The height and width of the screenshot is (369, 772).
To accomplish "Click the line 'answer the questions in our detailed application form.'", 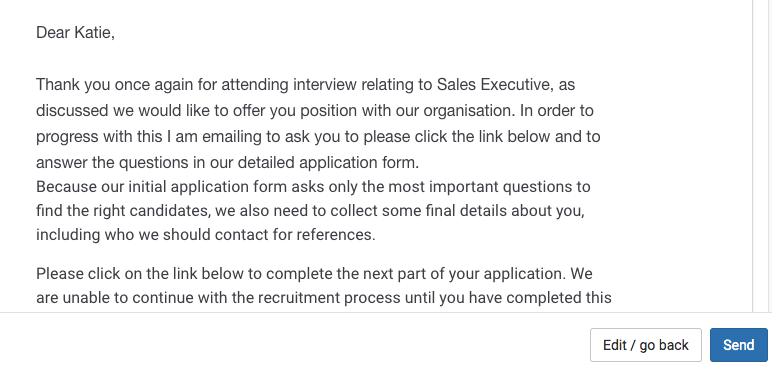I will pos(228,163).
